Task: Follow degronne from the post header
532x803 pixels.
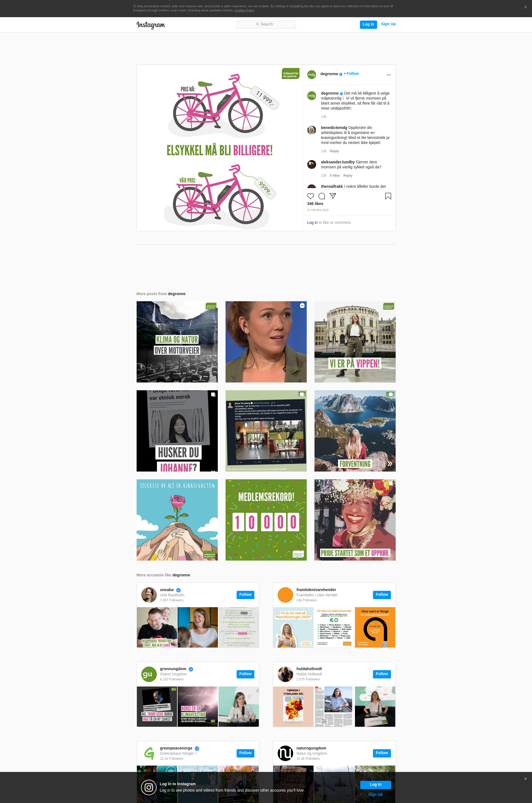Action: pos(352,74)
